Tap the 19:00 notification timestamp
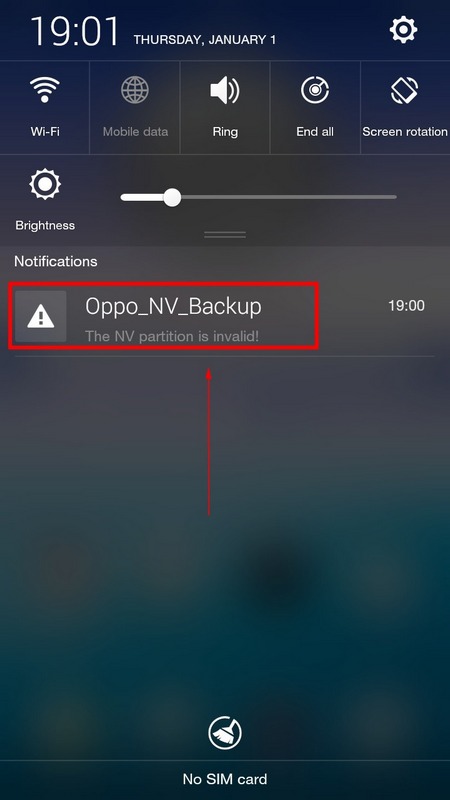The width and height of the screenshot is (450, 800). [x=406, y=306]
